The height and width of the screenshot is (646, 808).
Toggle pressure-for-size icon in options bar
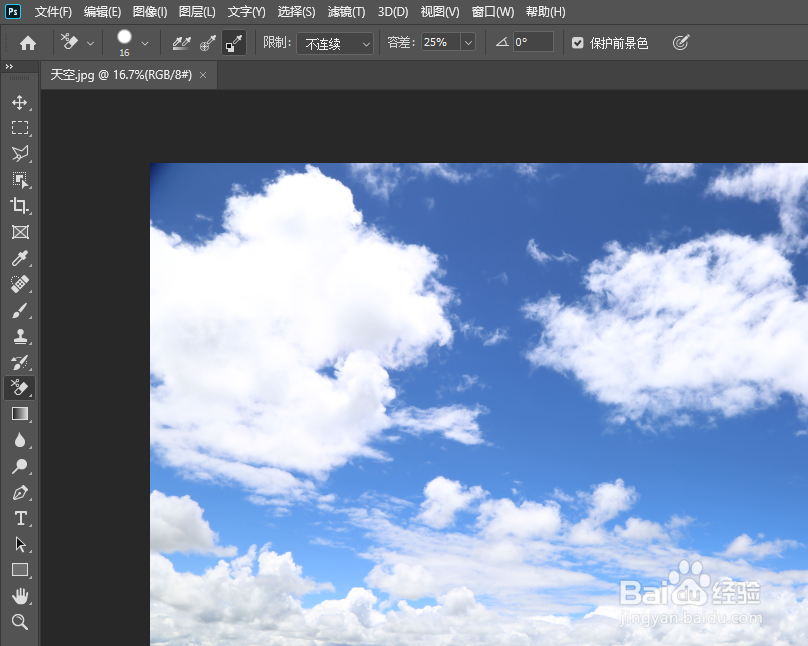681,42
